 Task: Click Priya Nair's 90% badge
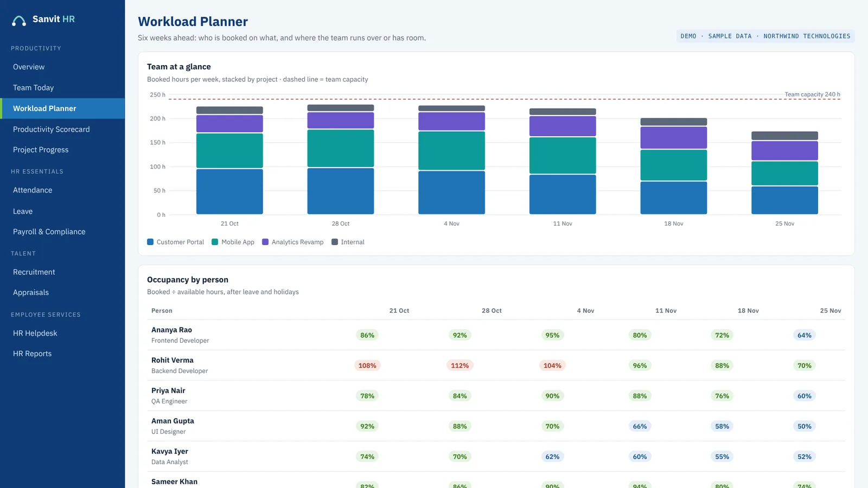point(552,396)
